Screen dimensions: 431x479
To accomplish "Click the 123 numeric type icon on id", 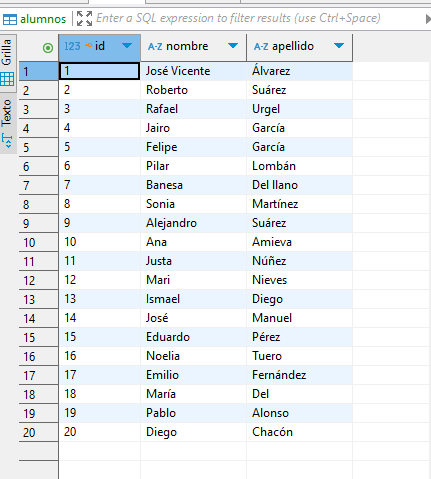I will [72, 46].
